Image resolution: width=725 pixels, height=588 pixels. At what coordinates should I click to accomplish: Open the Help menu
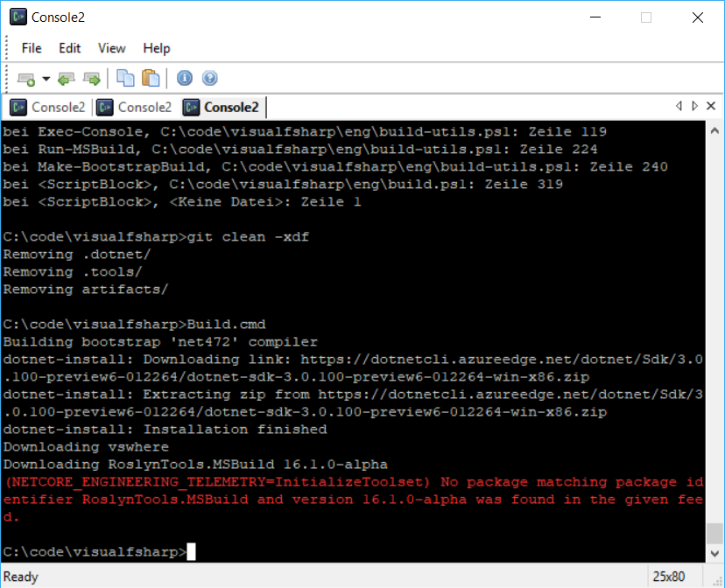pos(156,48)
